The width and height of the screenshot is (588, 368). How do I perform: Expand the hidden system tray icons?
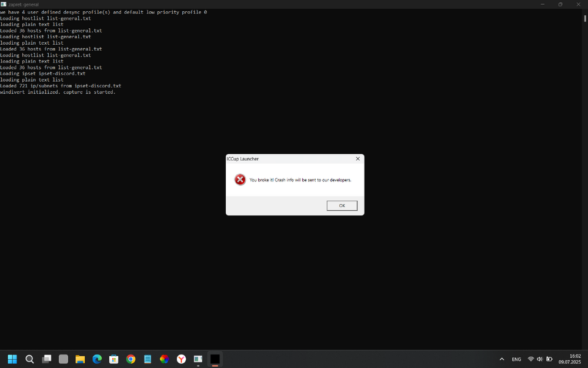point(502,359)
